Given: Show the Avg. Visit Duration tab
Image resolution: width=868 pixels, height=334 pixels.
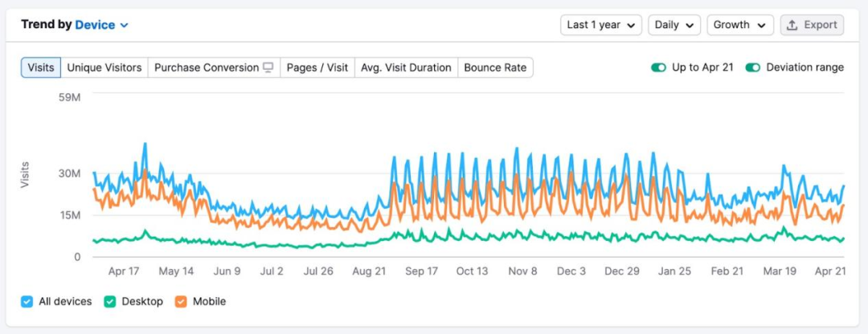Looking at the screenshot, I should [x=406, y=67].
